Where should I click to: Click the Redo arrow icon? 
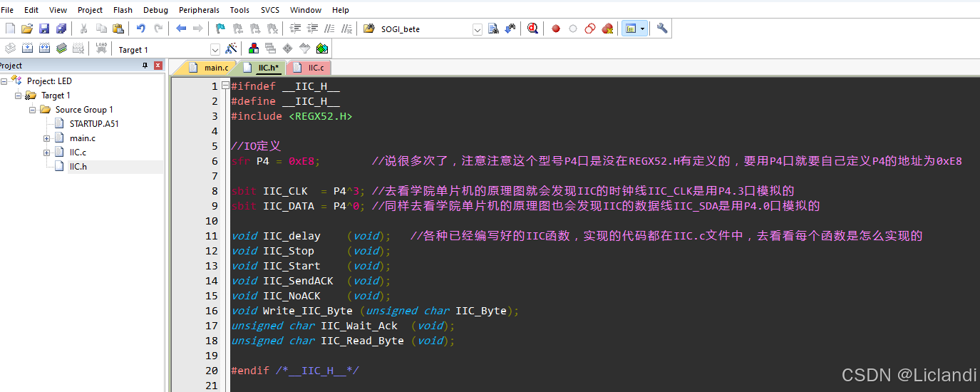click(x=158, y=29)
